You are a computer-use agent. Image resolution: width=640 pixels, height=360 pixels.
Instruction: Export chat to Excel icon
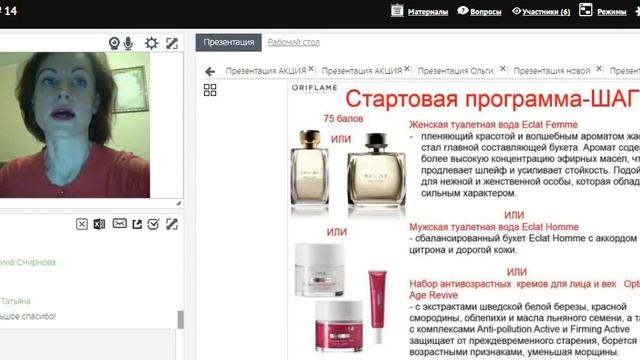(x=99, y=224)
